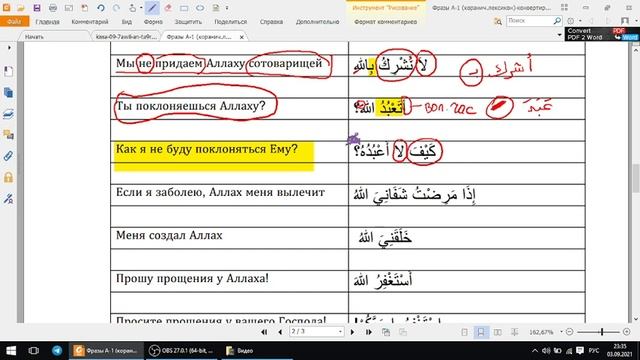The height and width of the screenshot is (360, 640).
Task: Open the Attachments paperclip panel
Action: (9, 156)
